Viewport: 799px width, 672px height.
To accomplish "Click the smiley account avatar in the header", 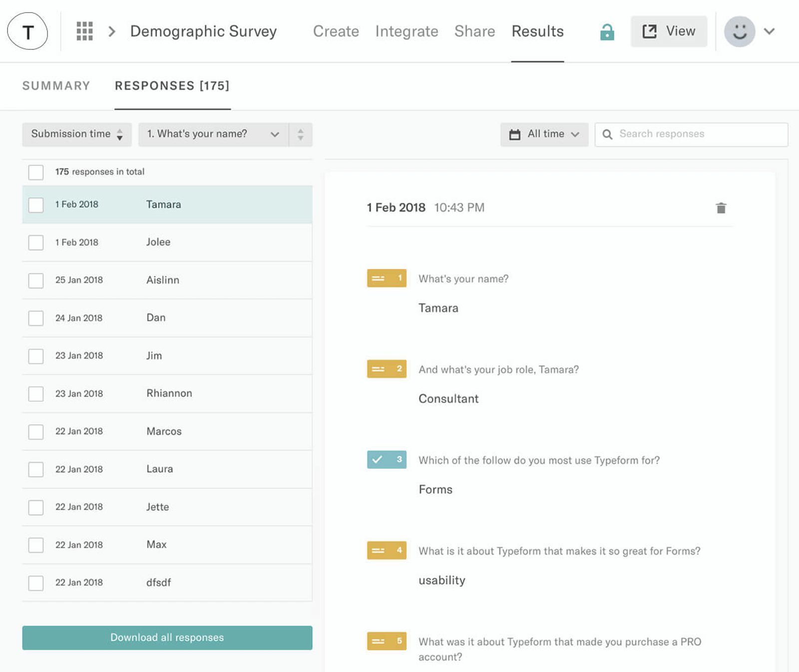I will tap(740, 31).
